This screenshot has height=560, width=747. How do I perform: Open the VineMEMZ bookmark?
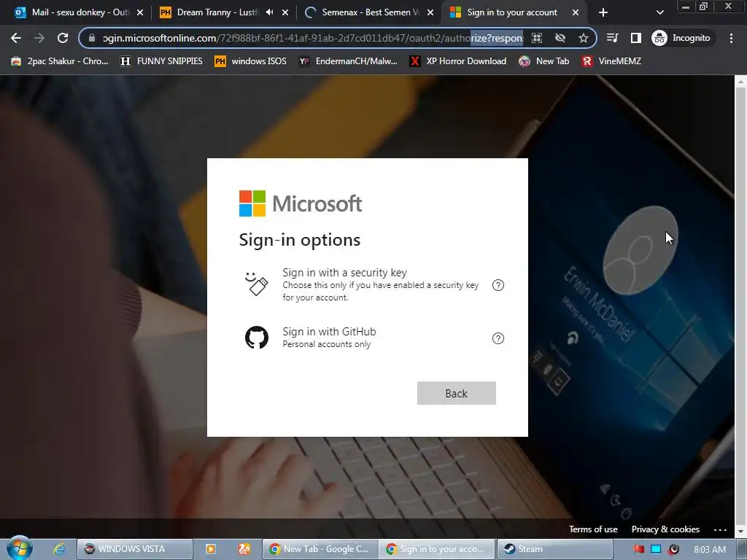pyautogui.click(x=611, y=61)
